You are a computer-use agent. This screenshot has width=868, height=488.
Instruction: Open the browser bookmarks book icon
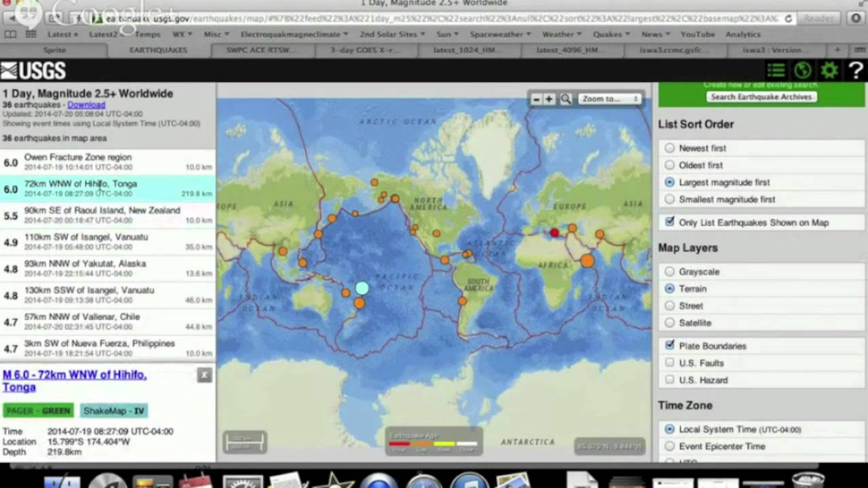click(x=10, y=35)
